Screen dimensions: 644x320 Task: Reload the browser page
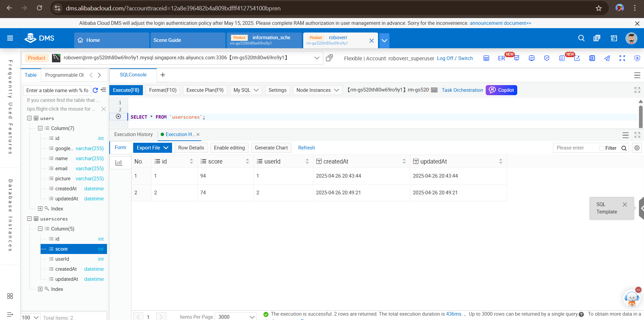39,8
